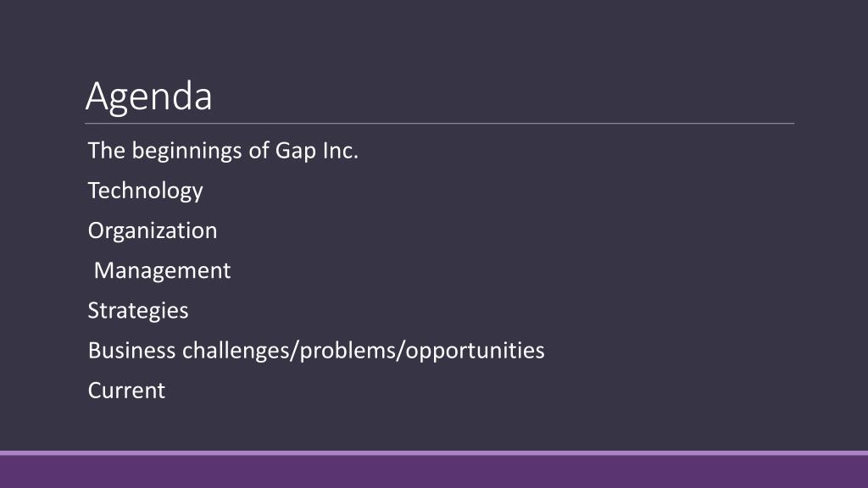Click the indented Management agenda item
Image resolution: width=868 pixels, height=488 pixels.
[162, 270]
